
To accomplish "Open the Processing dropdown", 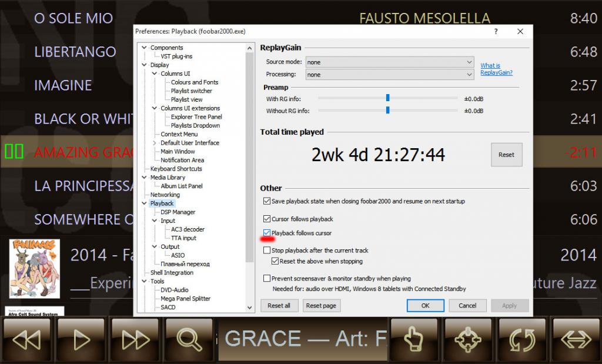I will pyautogui.click(x=389, y=75).
